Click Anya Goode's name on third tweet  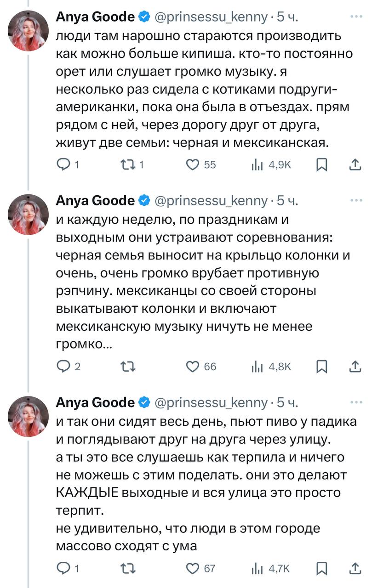pos(95,402)
